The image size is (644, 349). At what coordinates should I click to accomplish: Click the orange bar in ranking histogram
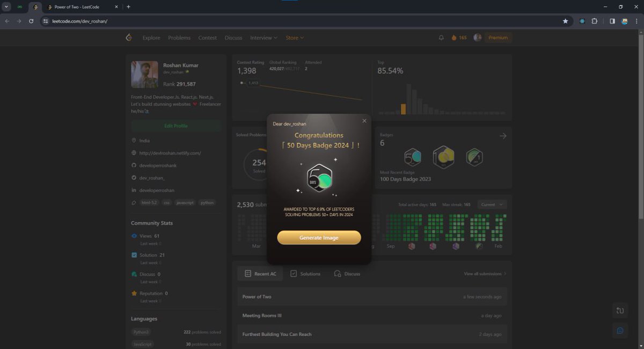[404, 109]
